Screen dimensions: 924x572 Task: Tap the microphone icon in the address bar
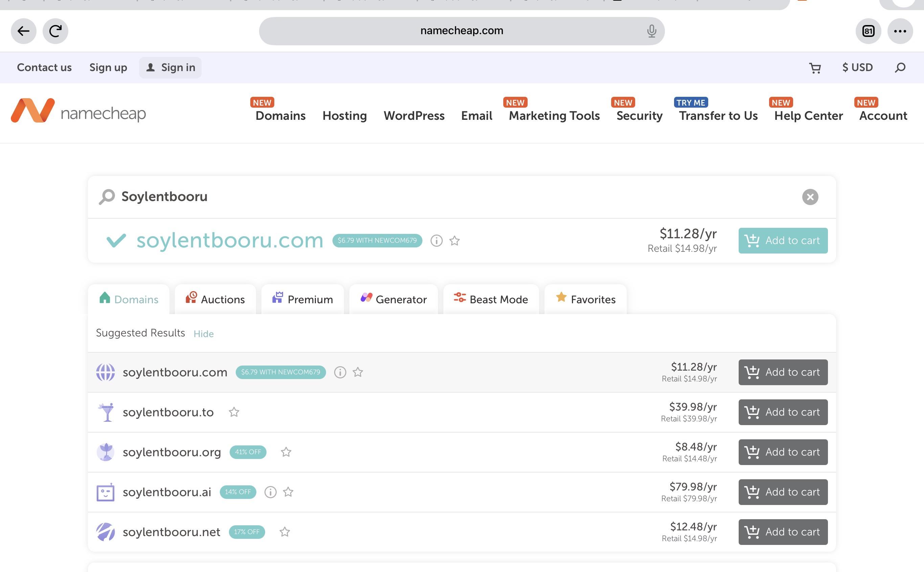pyautogui.click(x=651, y=31)
